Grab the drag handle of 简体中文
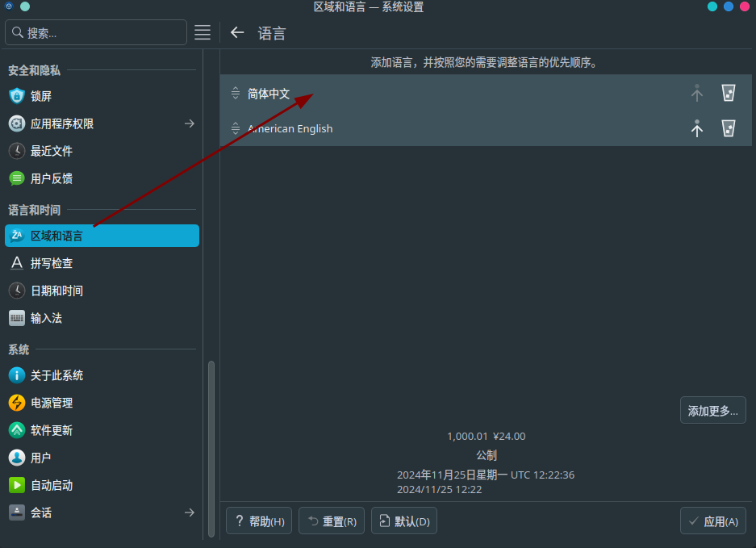This screenshot has width=756, height=548. pyautogui.click(x=236, y=93)
